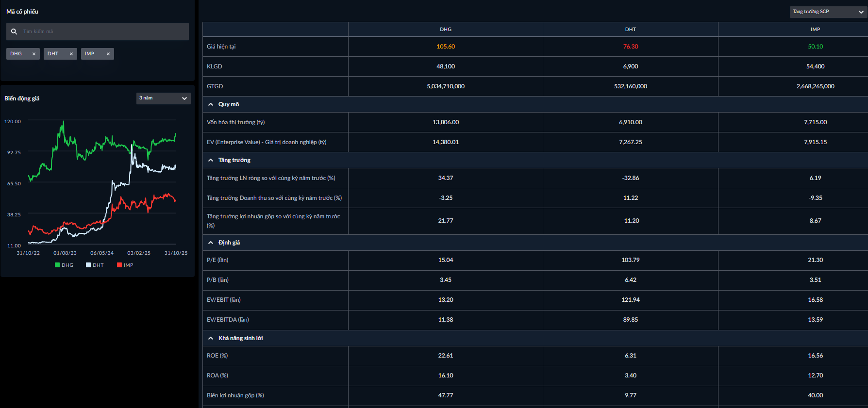Collapse the Tăng trưởng section chevron
The height and width of the screenshot is (408, 868).
(211, 160)
